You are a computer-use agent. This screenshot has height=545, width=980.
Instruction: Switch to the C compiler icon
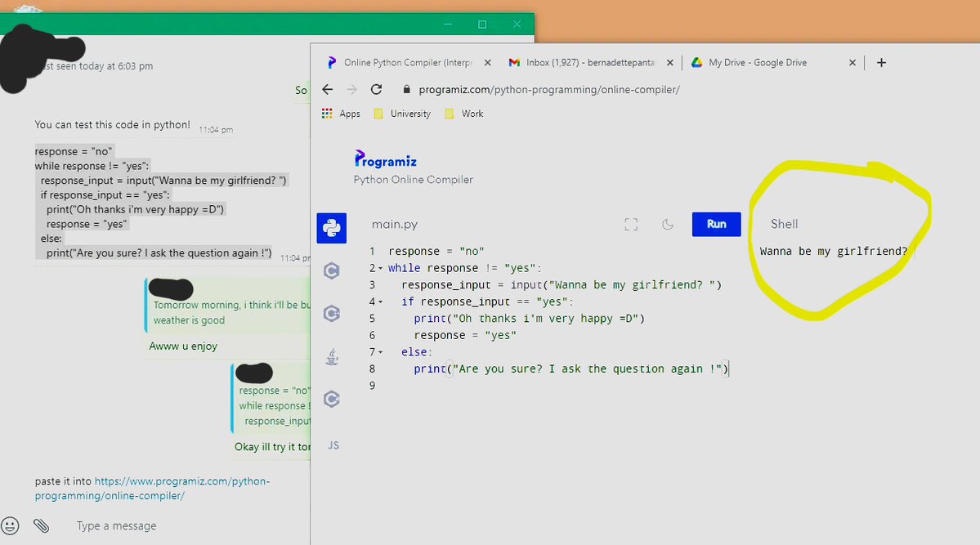[x=331, y=270]
